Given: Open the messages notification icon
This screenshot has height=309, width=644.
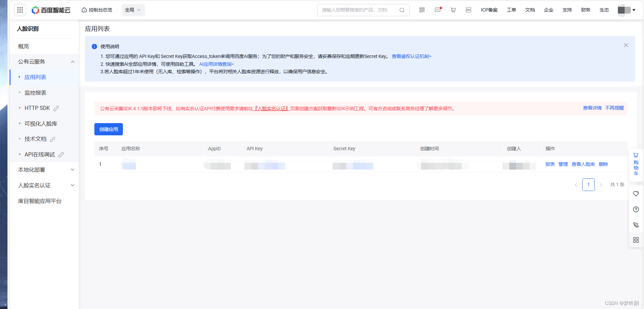Looking at the screenshot, I should 438,10.
